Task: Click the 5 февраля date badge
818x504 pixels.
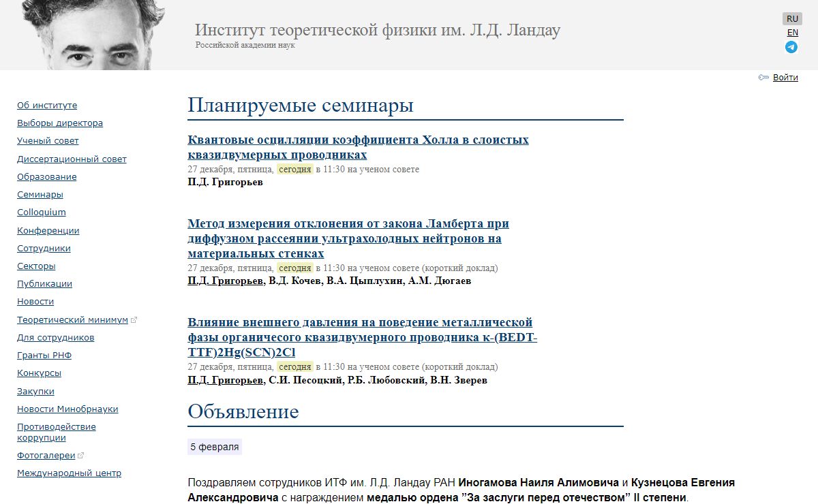Action: [x=215, y=447]
